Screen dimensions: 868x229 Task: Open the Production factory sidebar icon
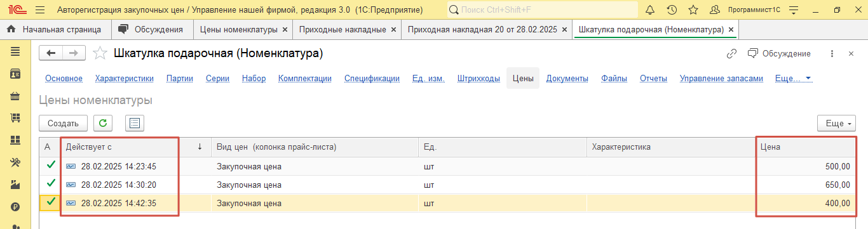coord(15,185)
